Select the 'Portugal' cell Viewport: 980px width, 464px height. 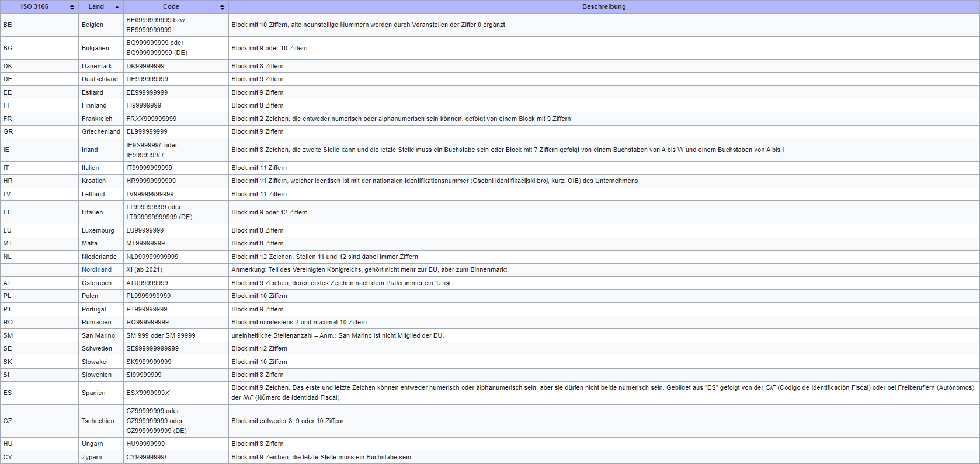101,309
